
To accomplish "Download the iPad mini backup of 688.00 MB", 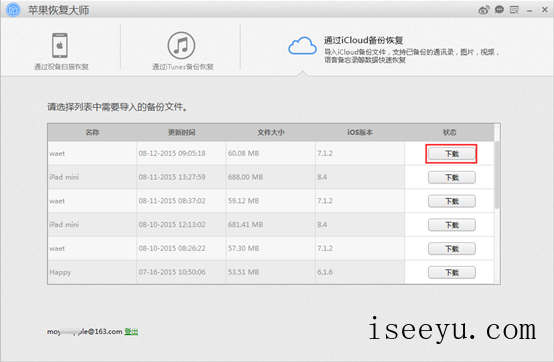I will click(452, 177).
